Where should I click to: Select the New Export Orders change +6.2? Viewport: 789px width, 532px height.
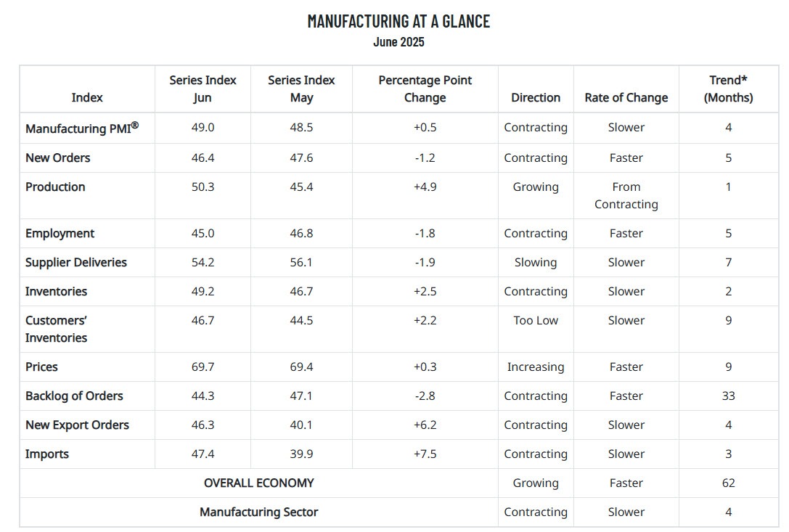(425, 425)
